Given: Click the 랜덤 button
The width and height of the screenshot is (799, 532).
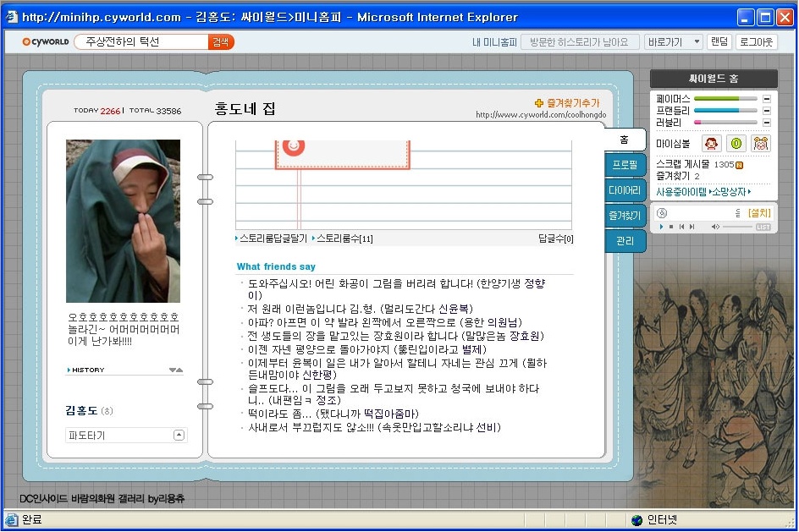Looking at the screenshot, I should coord(719,41).
